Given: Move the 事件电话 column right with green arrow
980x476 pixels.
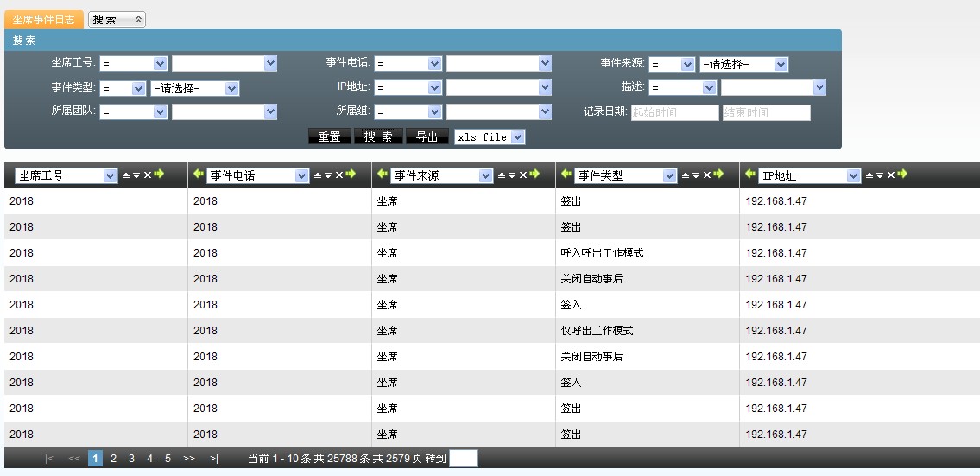Looking at the screenshot, I should click(x=351, y=175).
